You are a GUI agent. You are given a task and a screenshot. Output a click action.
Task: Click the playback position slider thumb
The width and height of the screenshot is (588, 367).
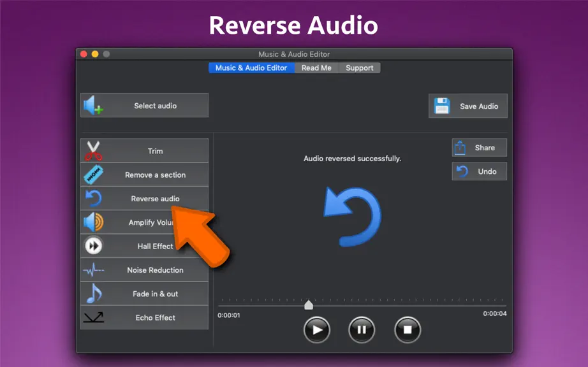click(309, 305)
